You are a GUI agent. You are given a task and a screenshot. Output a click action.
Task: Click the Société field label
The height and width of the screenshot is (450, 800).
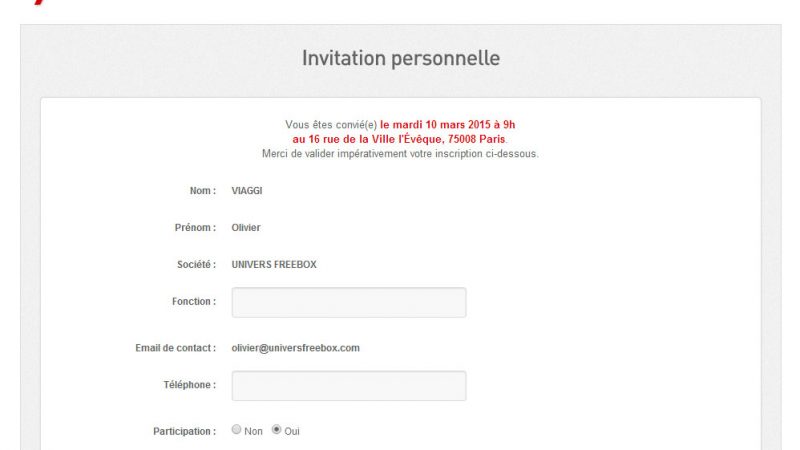(195, 265)
